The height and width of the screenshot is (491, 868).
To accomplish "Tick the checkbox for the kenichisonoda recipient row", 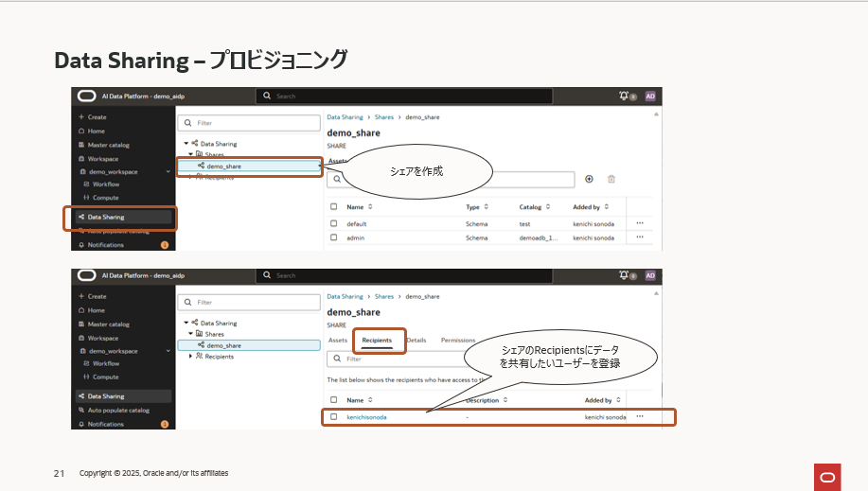I will [334, 417].
